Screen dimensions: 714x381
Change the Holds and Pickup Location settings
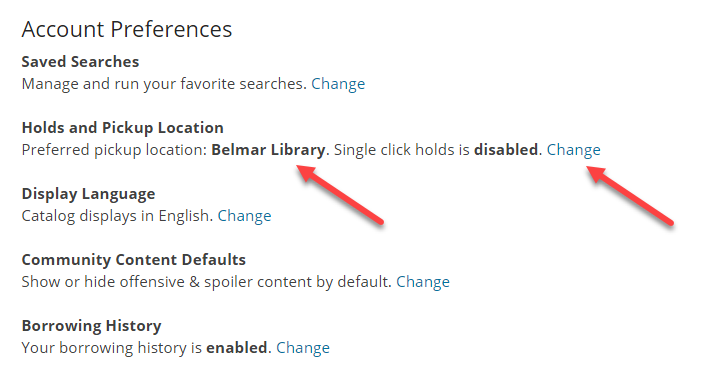(x=573, y=150)
